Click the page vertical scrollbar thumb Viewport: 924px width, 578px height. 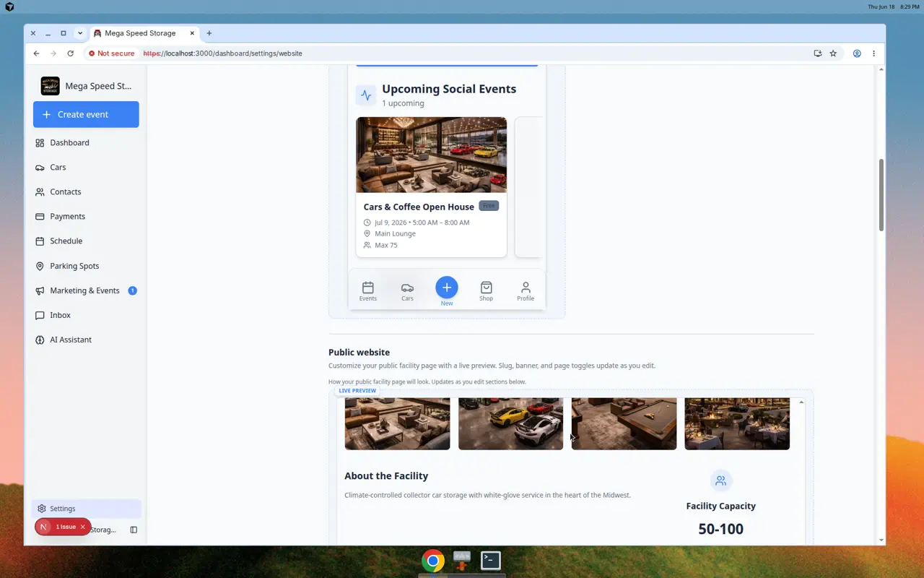(881, 195)
